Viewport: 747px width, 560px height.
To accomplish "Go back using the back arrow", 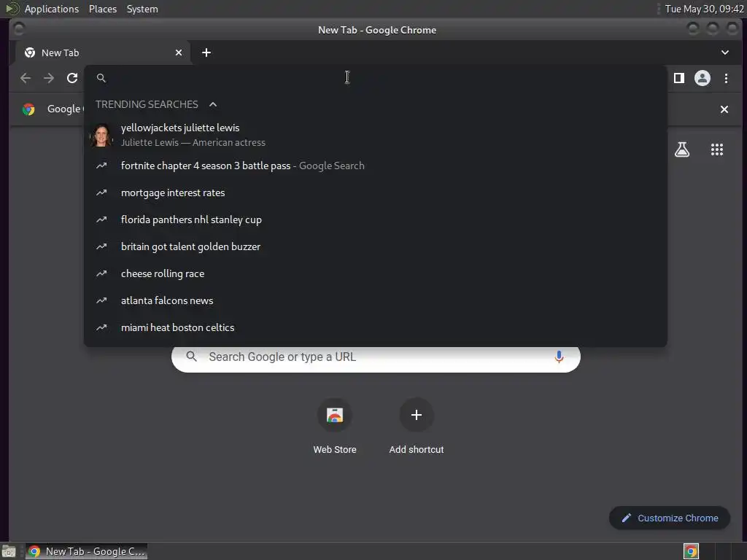I will coord(26,78).
